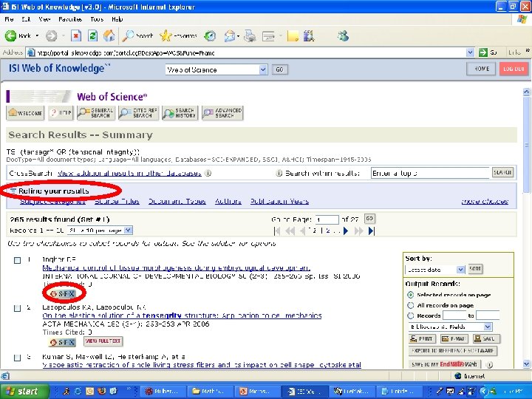Click the Windows Start button
Screen dimensions: 532x399
(x=24, y=391)
